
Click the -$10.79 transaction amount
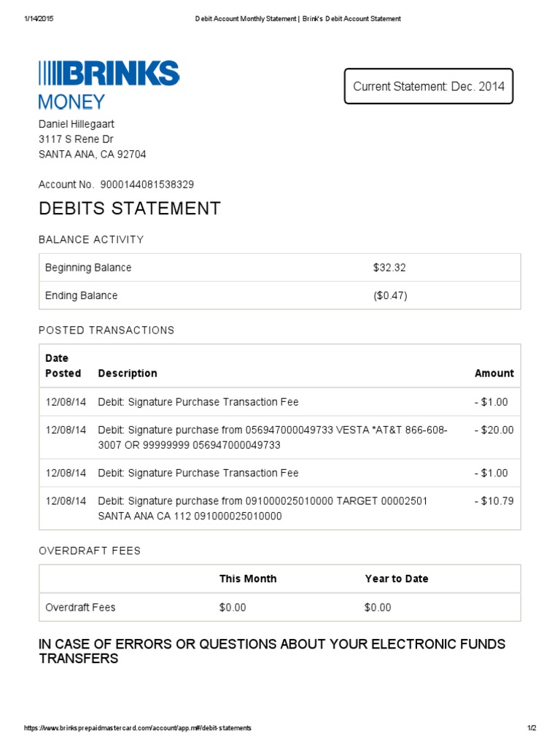[x=494, y=502]
